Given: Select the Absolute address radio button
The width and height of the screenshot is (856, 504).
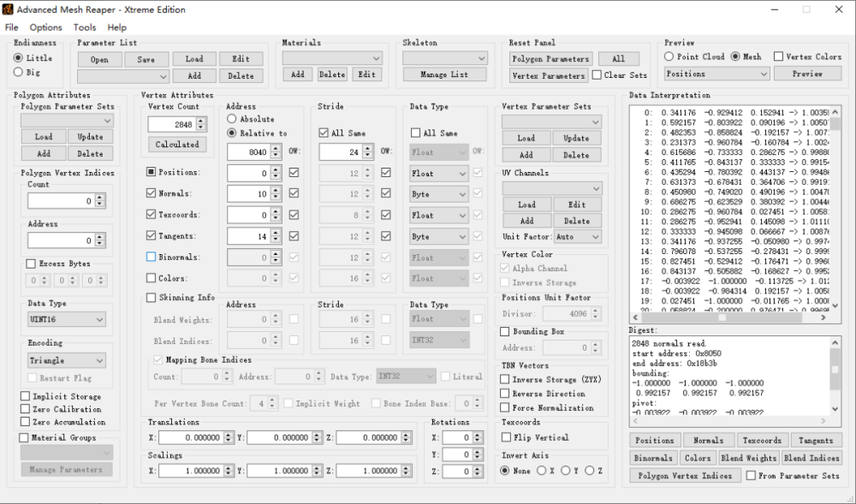Looking at the screenshot, I should click(x=231, y=120).
